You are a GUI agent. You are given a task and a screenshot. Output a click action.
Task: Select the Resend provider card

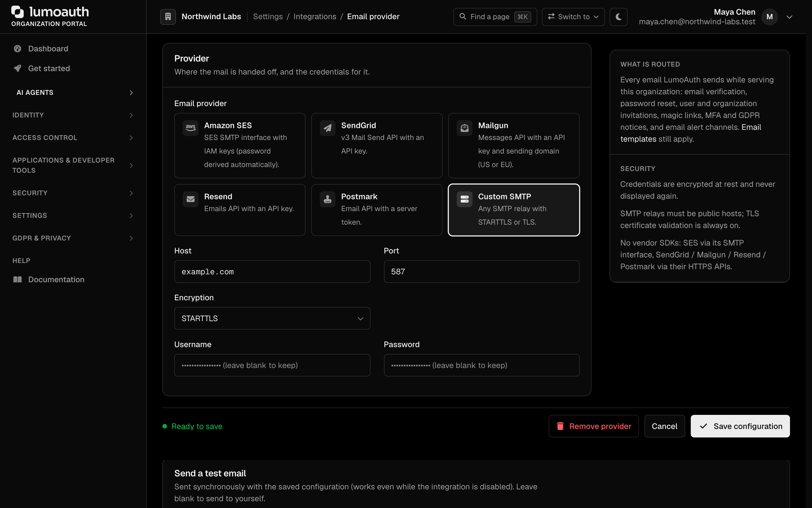click(x=240, y=210)
